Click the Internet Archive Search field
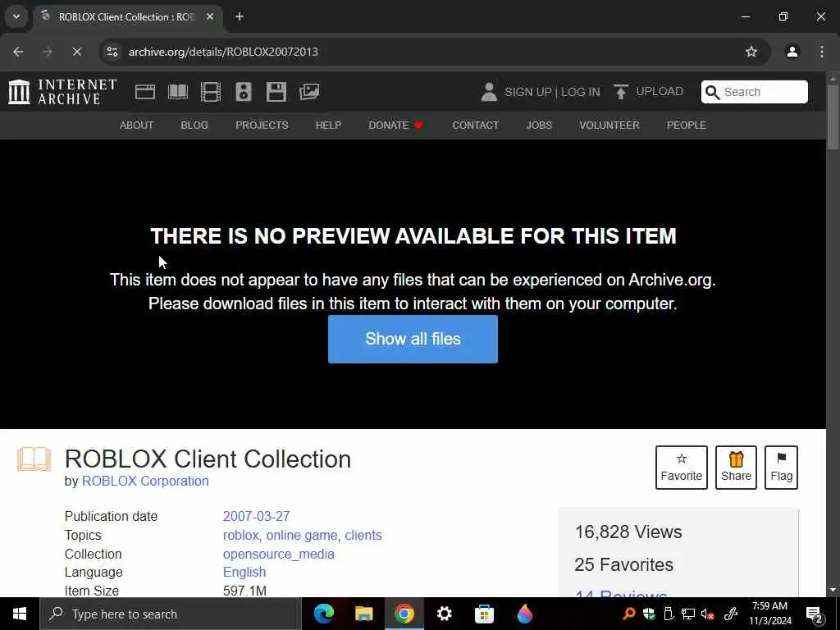The image size is (840, 630). [755, 92]
